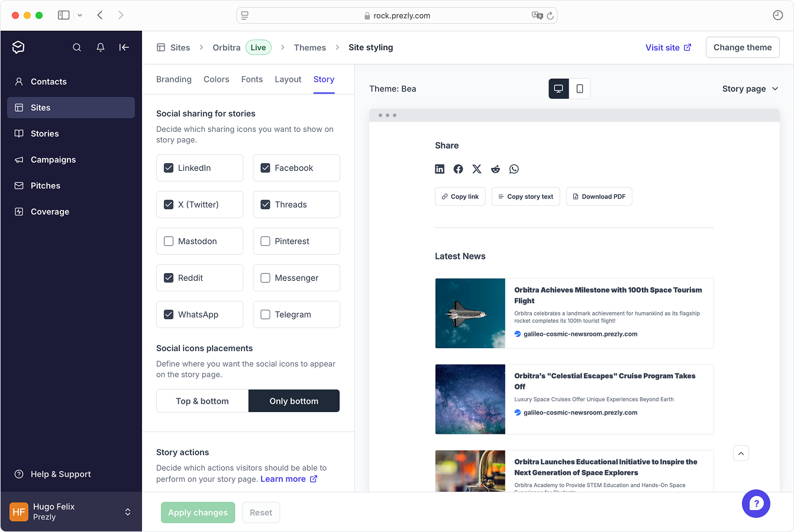Open the Colors tab
Image resolution: width=794 pixels, height=532 pixels.
click(x=217, y=79)
